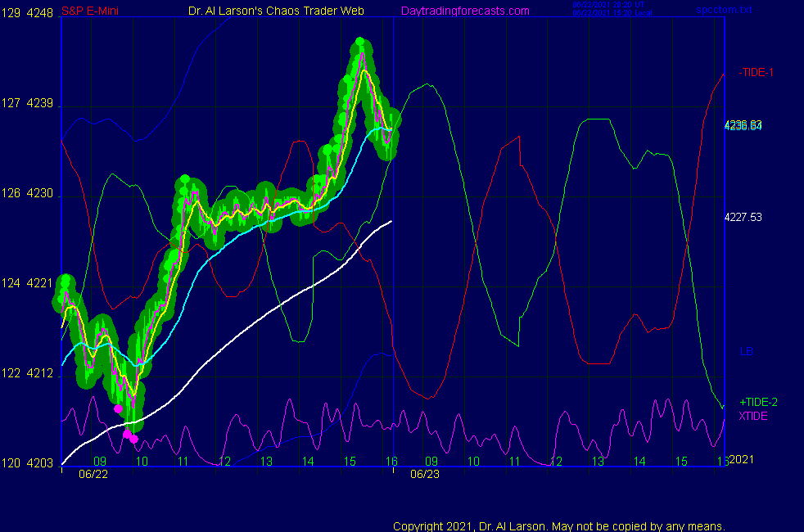Click the 12 hour label under 06/22
The image size is (804, 532).
pyautogui.click(x=224, y=462)
